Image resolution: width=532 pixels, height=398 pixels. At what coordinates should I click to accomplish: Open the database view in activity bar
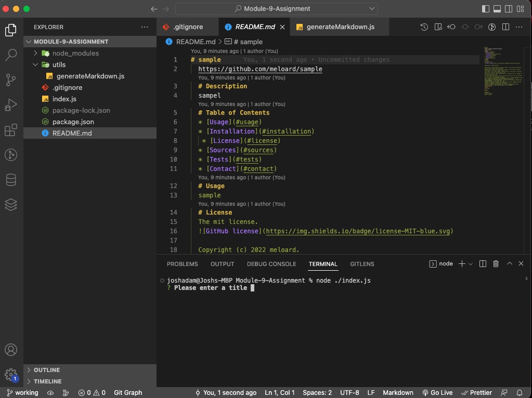pos(11,180)
